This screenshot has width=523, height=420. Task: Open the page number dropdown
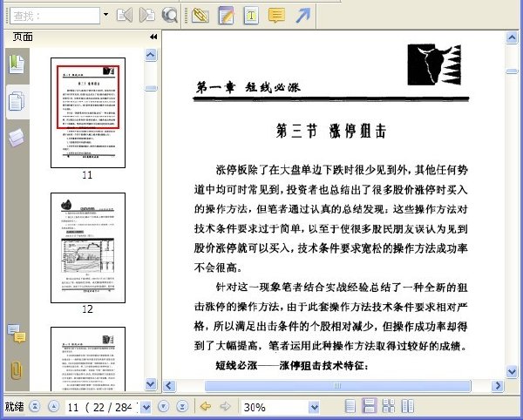146,407
